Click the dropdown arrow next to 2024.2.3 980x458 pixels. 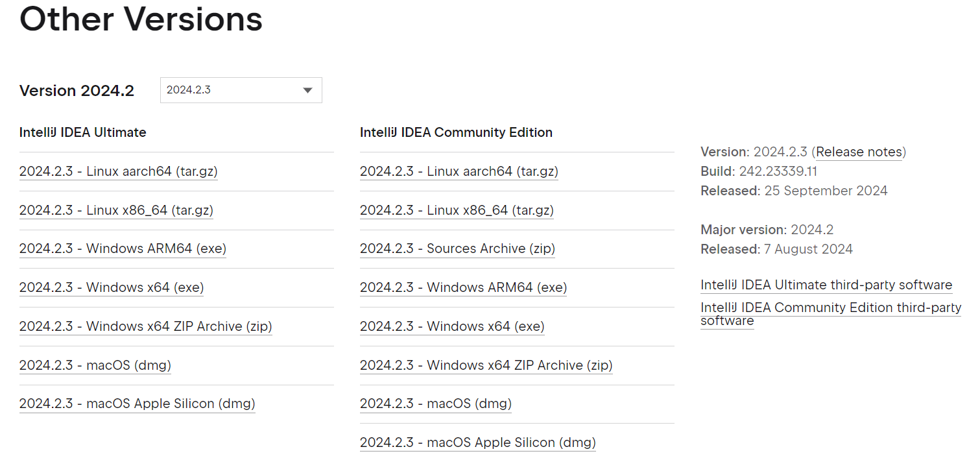(308, 90)
